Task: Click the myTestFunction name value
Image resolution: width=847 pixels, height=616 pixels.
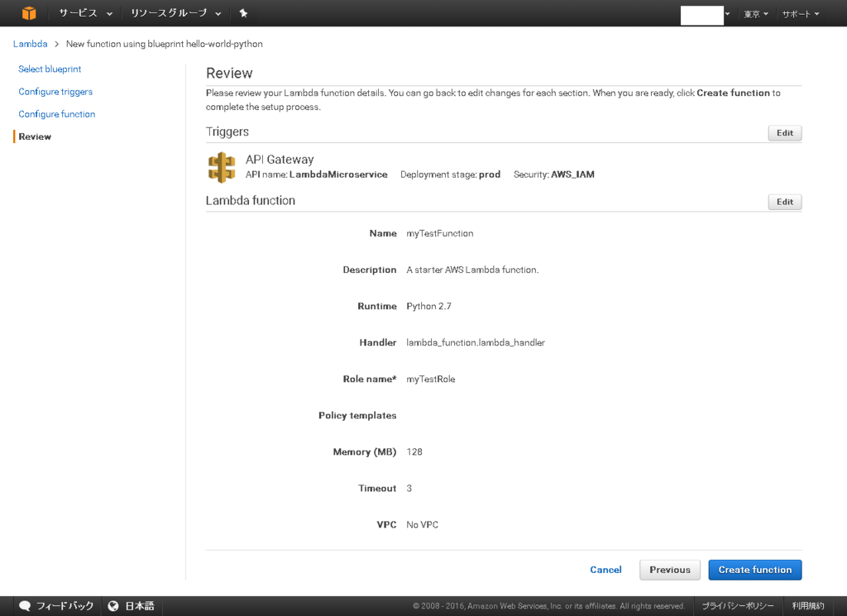Action: 440,233
